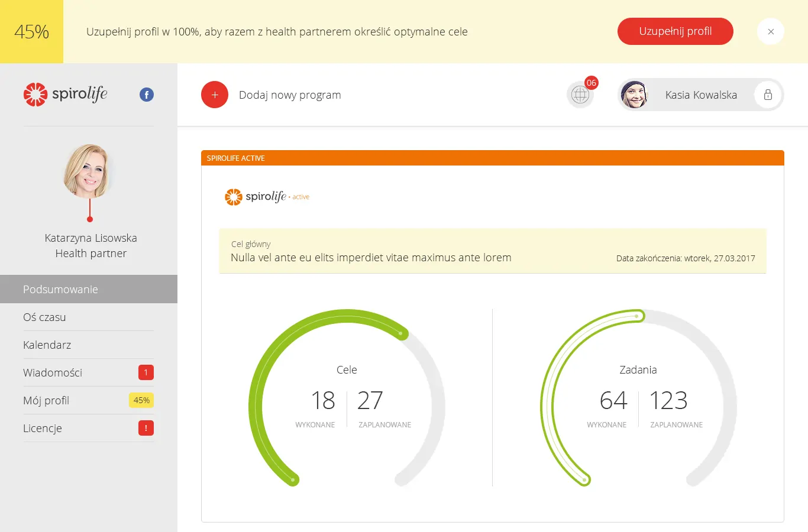The height and width of the screenshot is (532, 808).
Task: Click the Facebook icon in sidebar
Action: 147,95
